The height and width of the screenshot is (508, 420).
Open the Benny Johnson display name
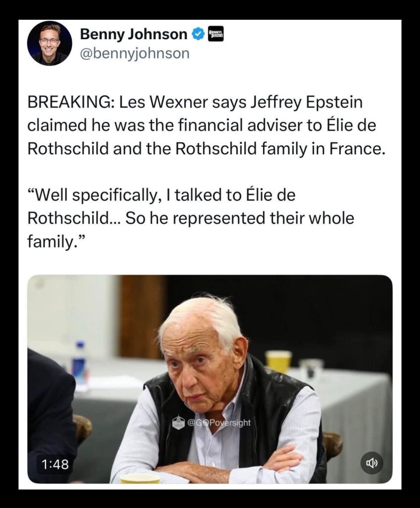click(x=134, y=34)
